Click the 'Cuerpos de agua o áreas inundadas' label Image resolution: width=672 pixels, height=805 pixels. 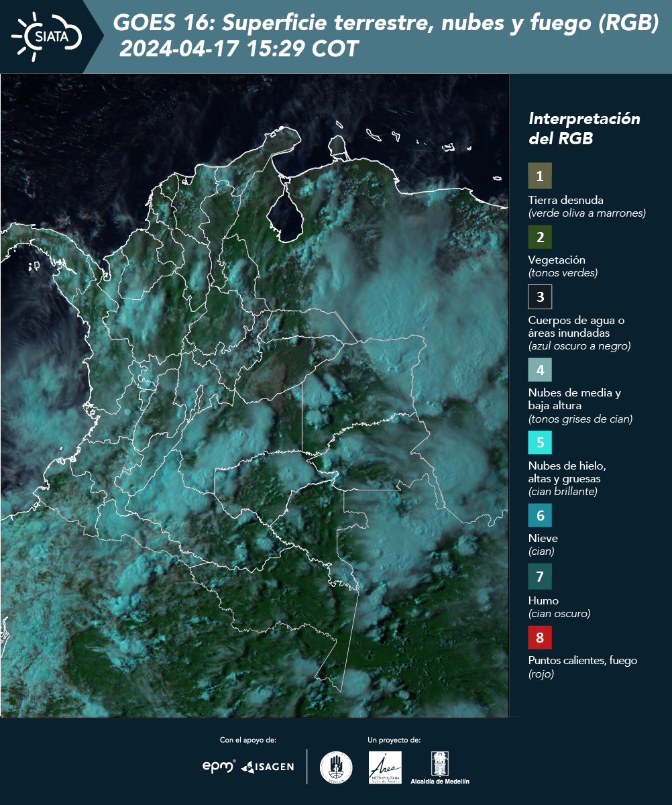coord(576,326)
